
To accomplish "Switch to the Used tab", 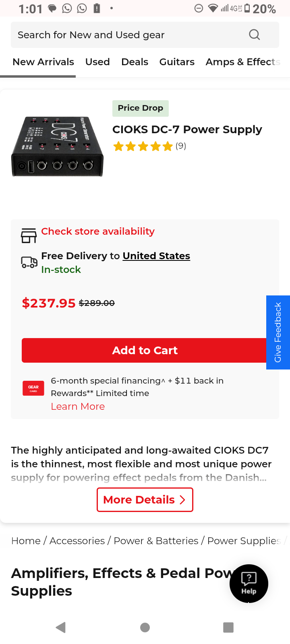I will pyautogui.click(x=97, y=62).
